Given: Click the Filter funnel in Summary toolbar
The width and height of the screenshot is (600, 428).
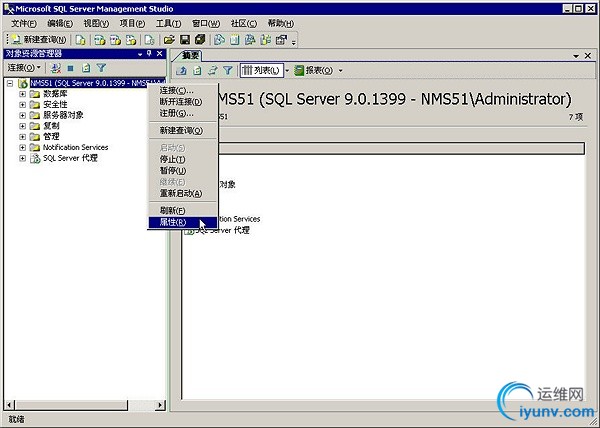Looking at the screenshot, I should click(x=228, y=70).
